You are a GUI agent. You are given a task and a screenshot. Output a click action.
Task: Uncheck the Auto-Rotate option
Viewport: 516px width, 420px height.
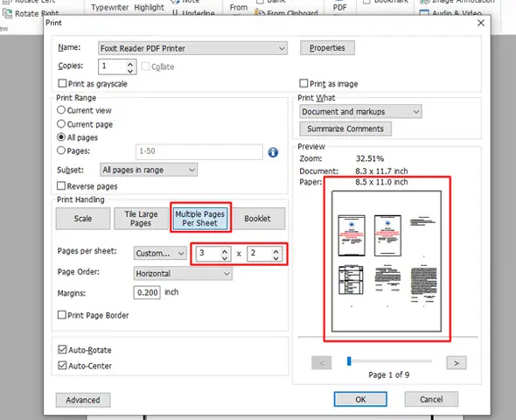62,349
